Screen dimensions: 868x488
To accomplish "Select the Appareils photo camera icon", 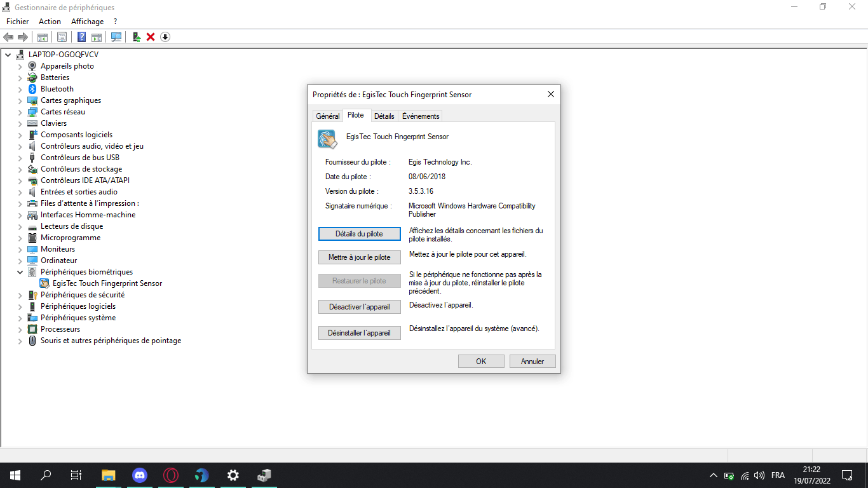I will pos(32,66).
